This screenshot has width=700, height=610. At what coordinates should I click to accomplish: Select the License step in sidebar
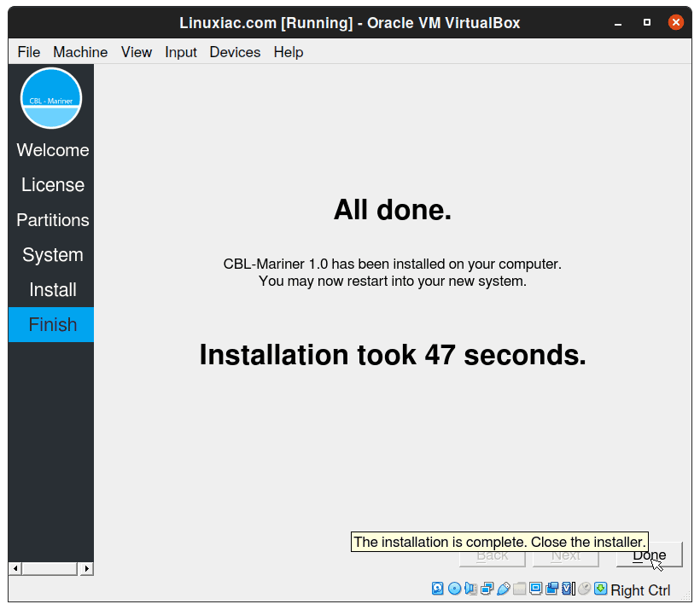[x=53, y=185]
